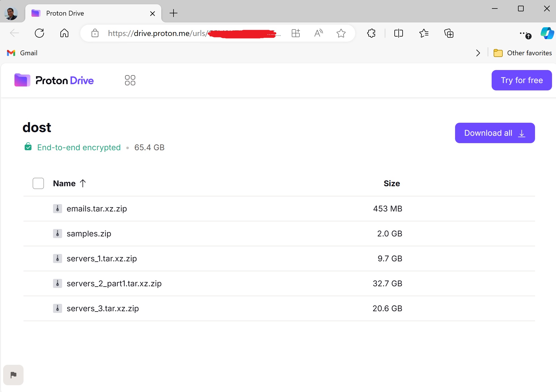
Task: Click the Try for free button
Action: (521, 80)
